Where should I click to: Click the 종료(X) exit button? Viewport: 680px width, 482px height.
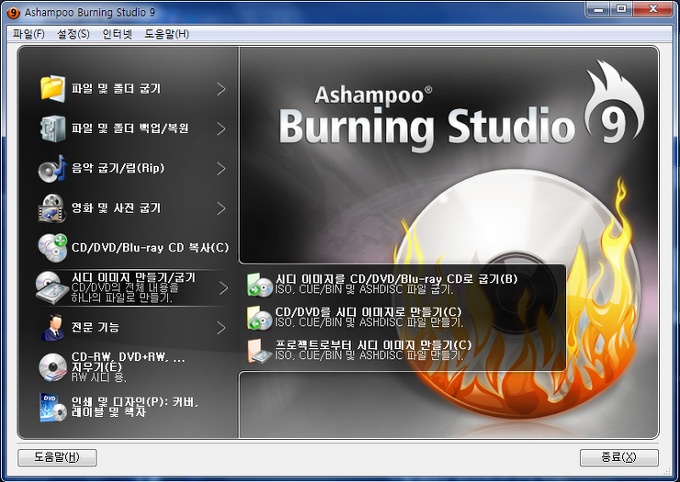(619, 457)
